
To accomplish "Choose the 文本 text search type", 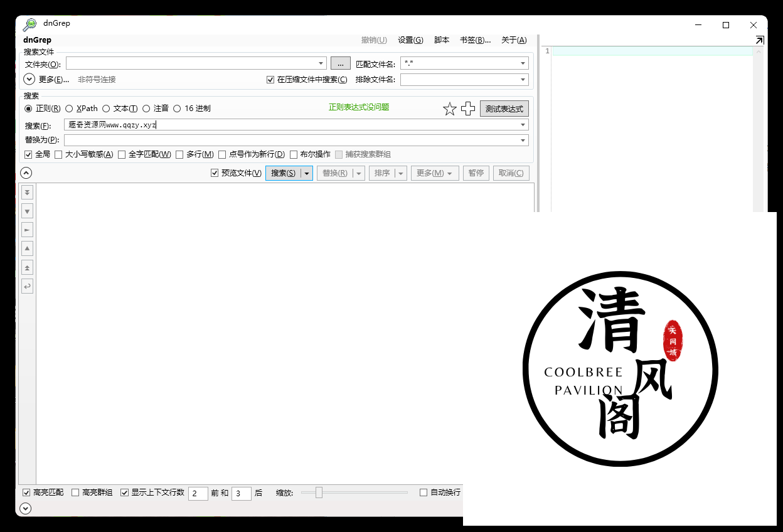I will click(106, 109).
